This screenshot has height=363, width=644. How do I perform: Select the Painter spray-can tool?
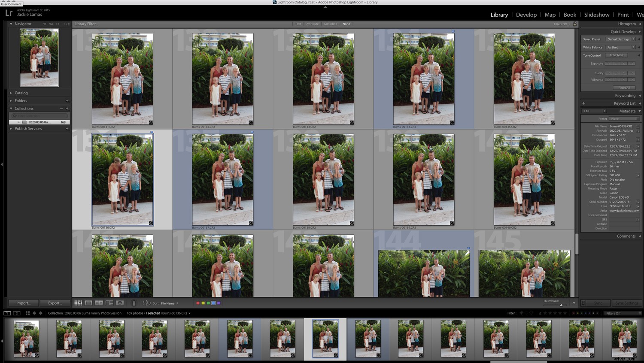(134, 303)
